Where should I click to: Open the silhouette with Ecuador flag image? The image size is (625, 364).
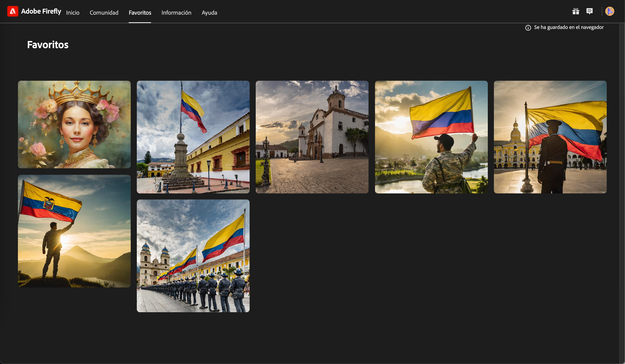[74, 231]
